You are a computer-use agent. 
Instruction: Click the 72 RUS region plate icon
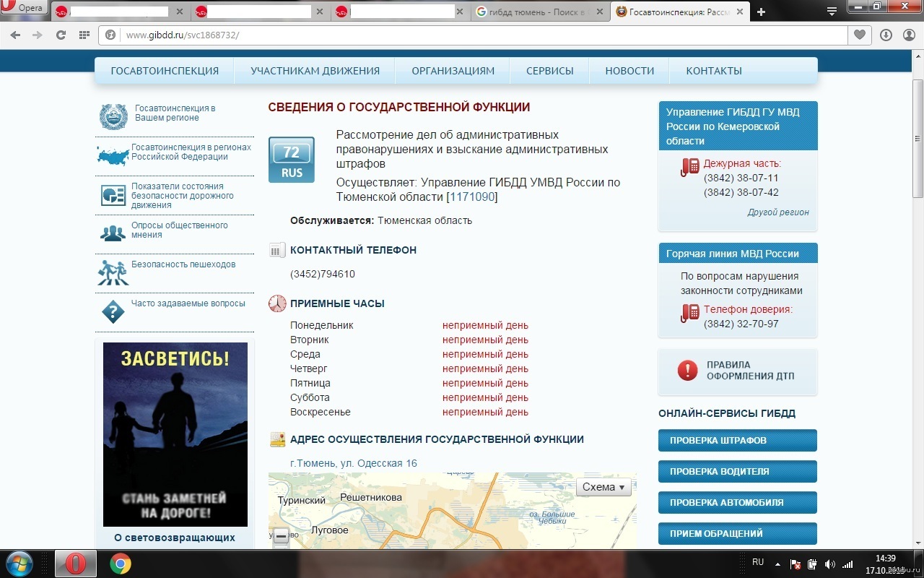click(292, 160)
